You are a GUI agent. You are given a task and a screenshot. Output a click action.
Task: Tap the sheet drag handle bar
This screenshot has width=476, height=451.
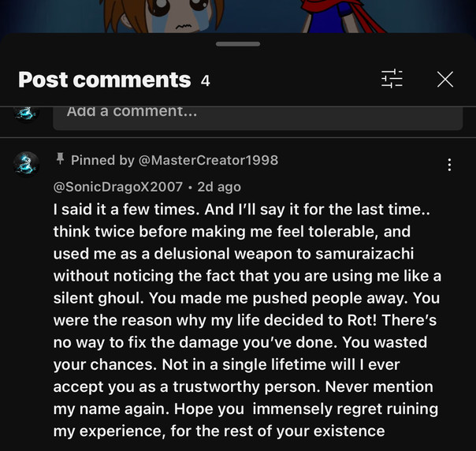pyautogui.click(x=237, y=43)
